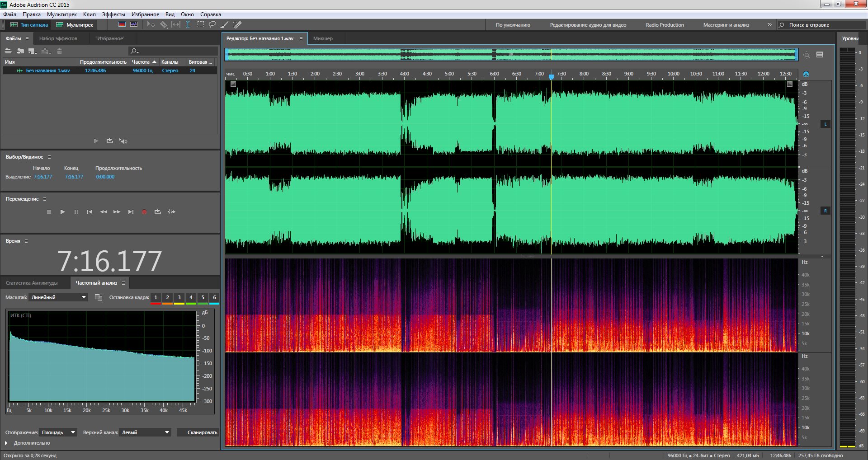This screenshot has width=868, height=460.
Task: Click the search field in Files panel
Action: point(174,51)
